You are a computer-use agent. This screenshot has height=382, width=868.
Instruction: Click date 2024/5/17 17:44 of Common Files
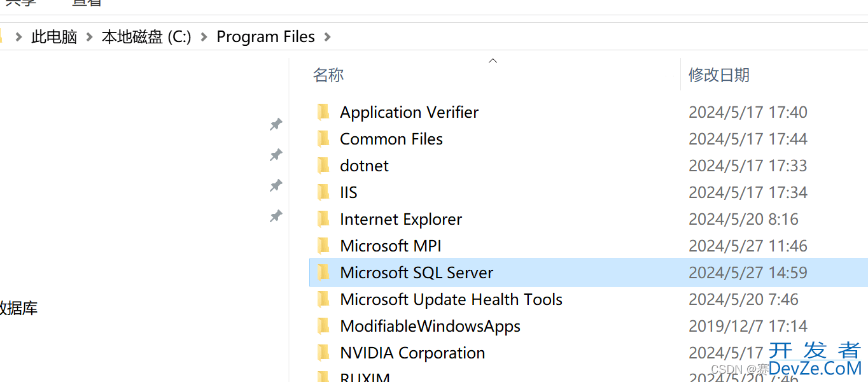pos(748,139)
